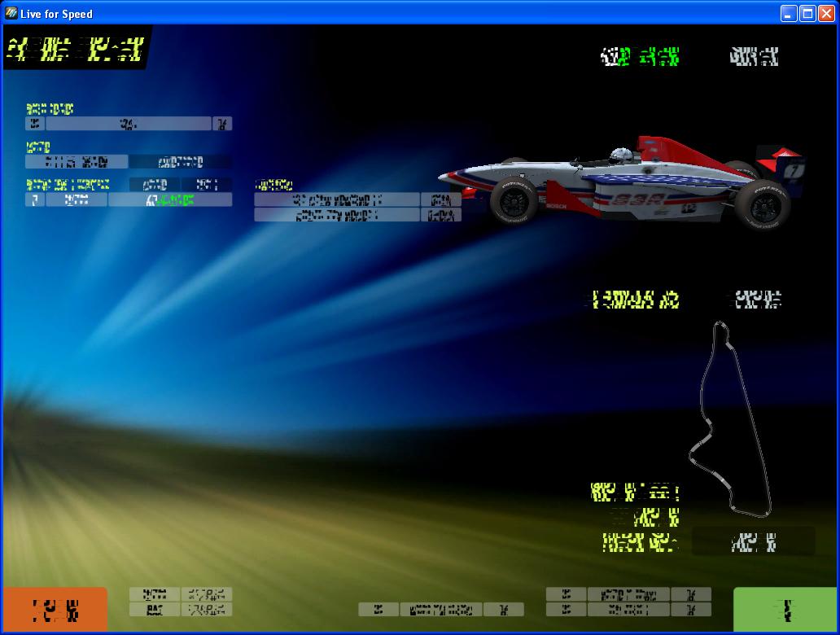Click the green button in the bottom-right corner
840x635 pixels.
[x=785, y=610]
